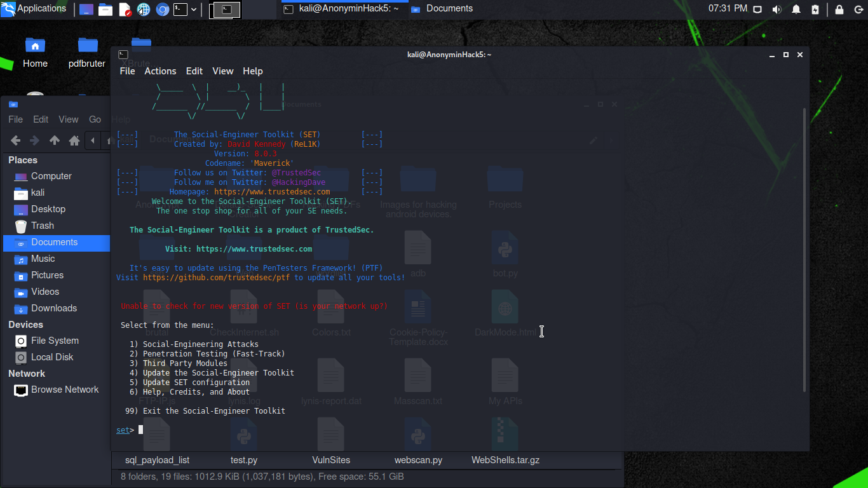Open the file manager launcher in top panel
The height and width of the screenshot is (488, 868).
click(105, 10)
